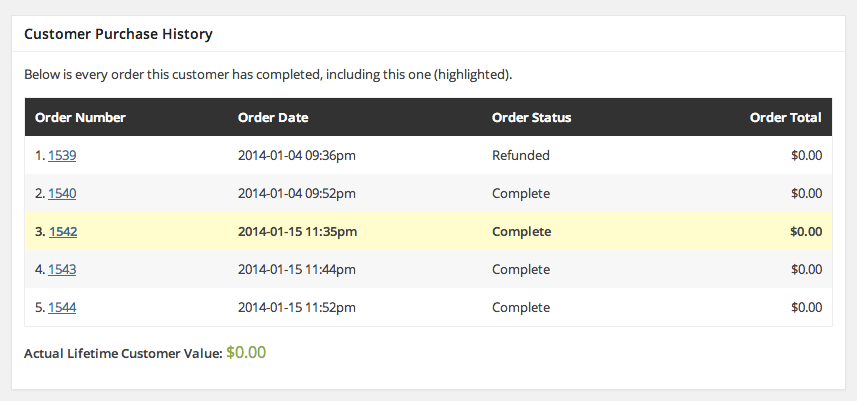Click the green lifetime value $0.00 amount

pos(246,353)
